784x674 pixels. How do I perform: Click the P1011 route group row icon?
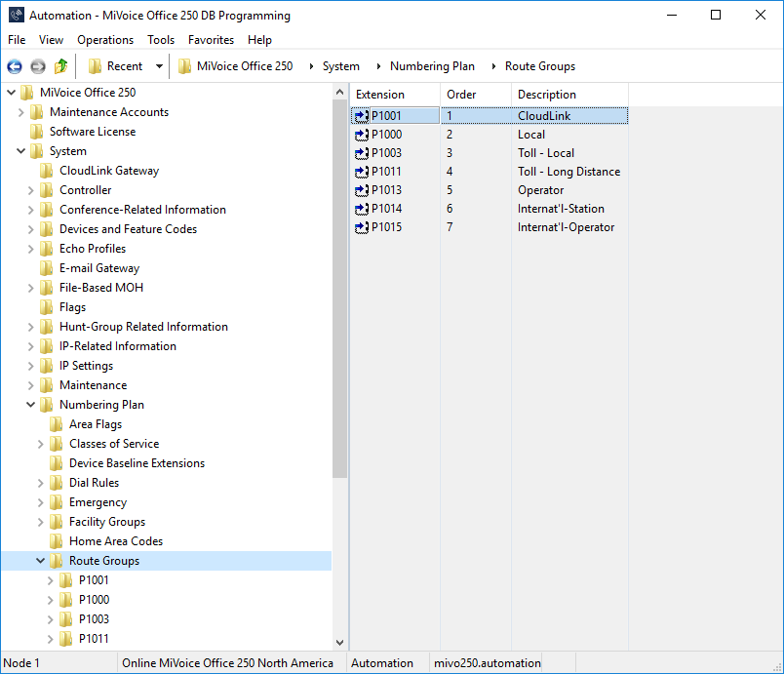point(362,172)
